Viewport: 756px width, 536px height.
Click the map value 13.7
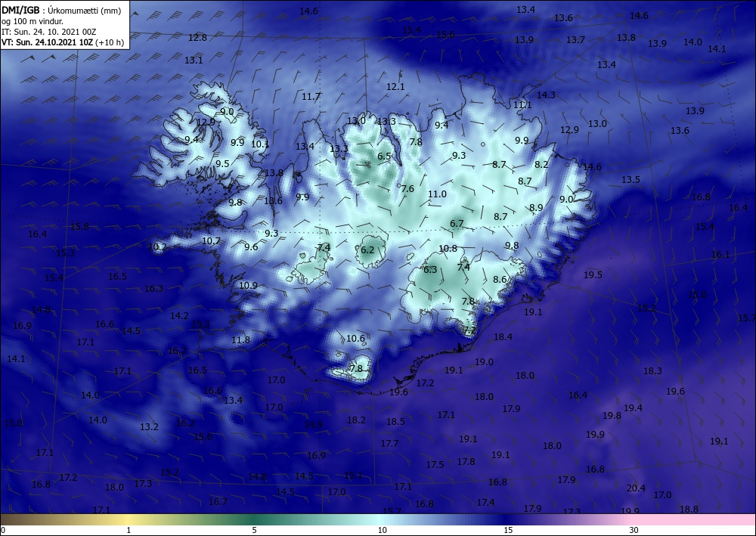point(575,39)
